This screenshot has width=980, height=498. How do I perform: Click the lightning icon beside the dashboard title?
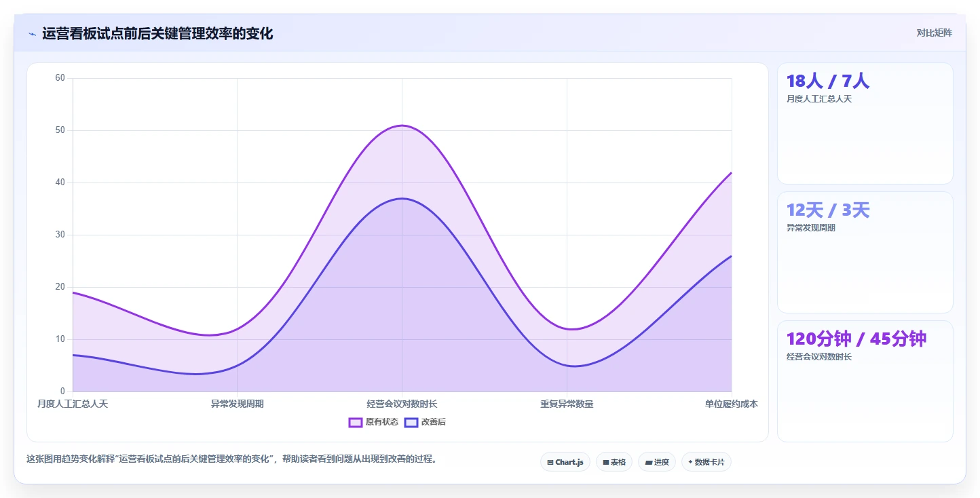33,34
